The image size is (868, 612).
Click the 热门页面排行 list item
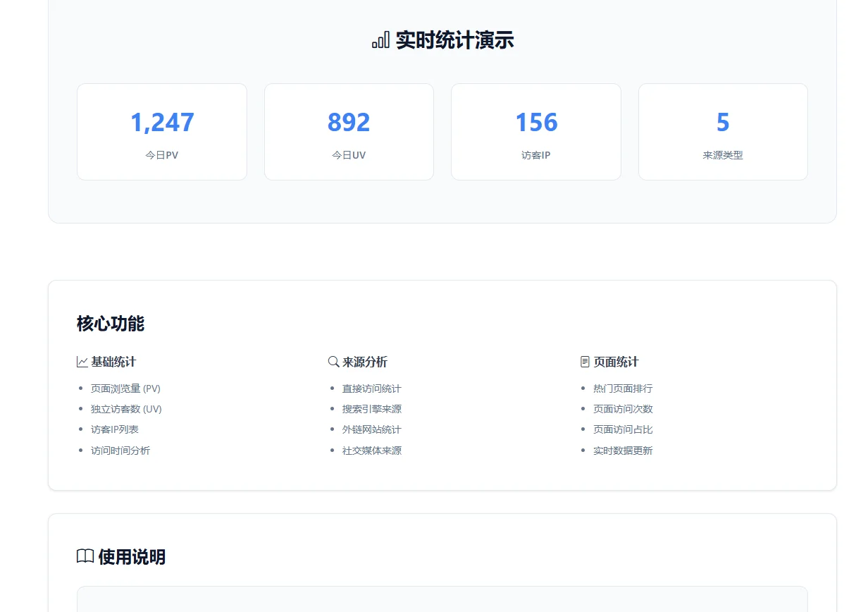click(623, 388)
